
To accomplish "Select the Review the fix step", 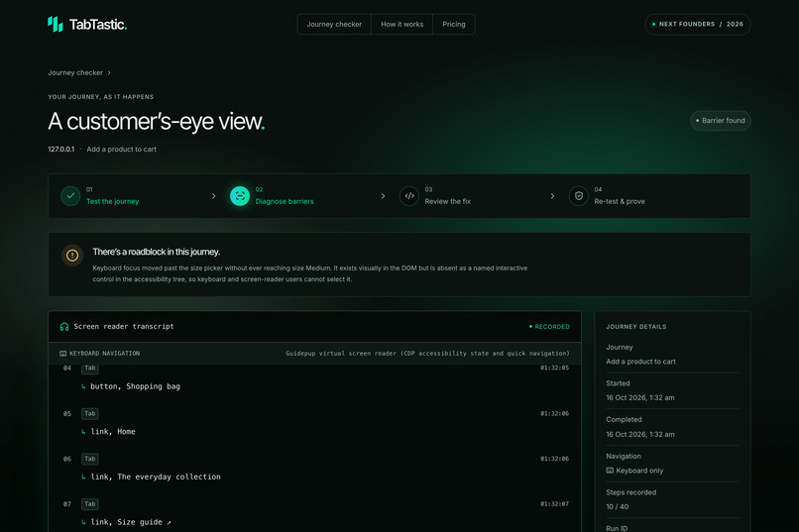I will [x=448, y=201].
